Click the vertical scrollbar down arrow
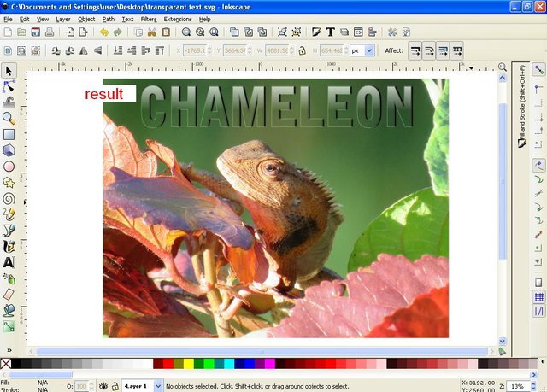Screen dimensions: 547x392 503,341
